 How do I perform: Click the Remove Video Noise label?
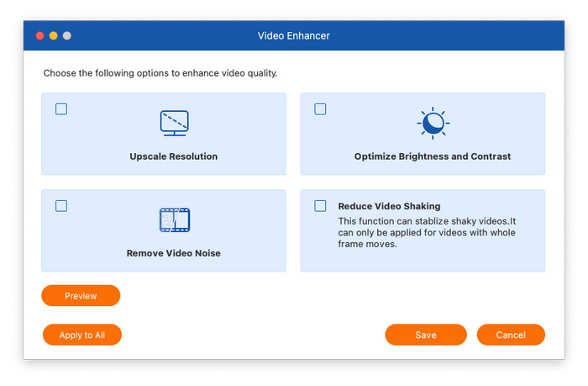(x=173, y=252)
